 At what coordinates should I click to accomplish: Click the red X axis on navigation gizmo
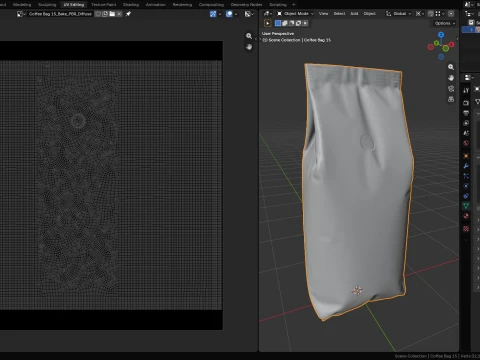pyautogui.click(x=451, y=44)
